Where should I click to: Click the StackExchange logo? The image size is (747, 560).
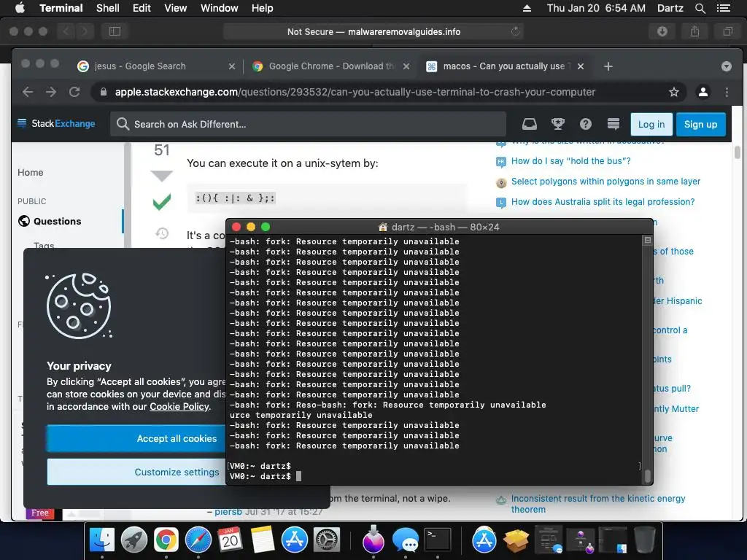[56, 124]
